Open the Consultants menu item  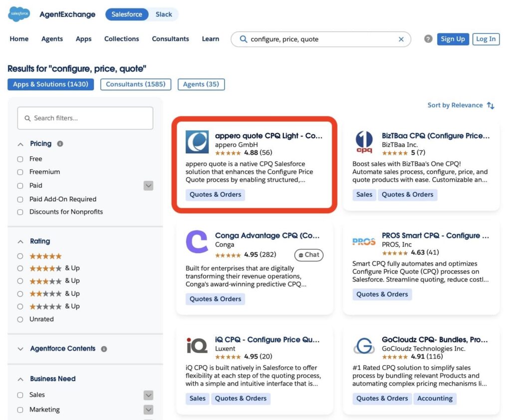pyautogui.click(x=171, y=39)
